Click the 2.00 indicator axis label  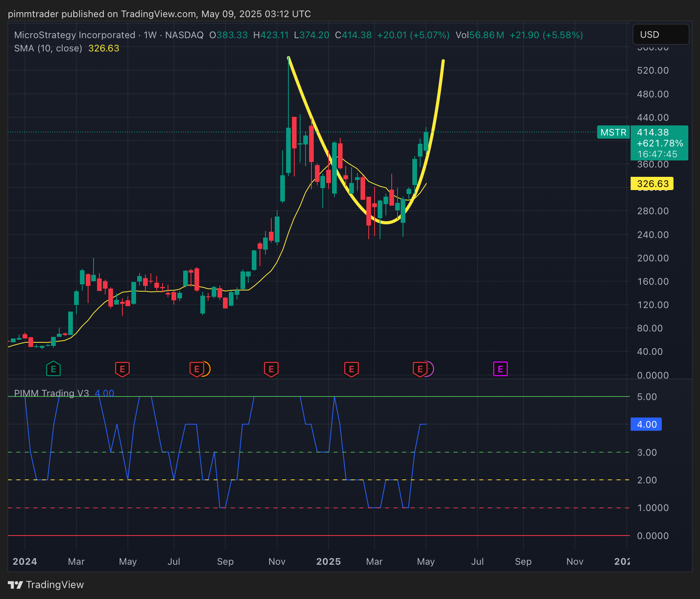point(647,480)
